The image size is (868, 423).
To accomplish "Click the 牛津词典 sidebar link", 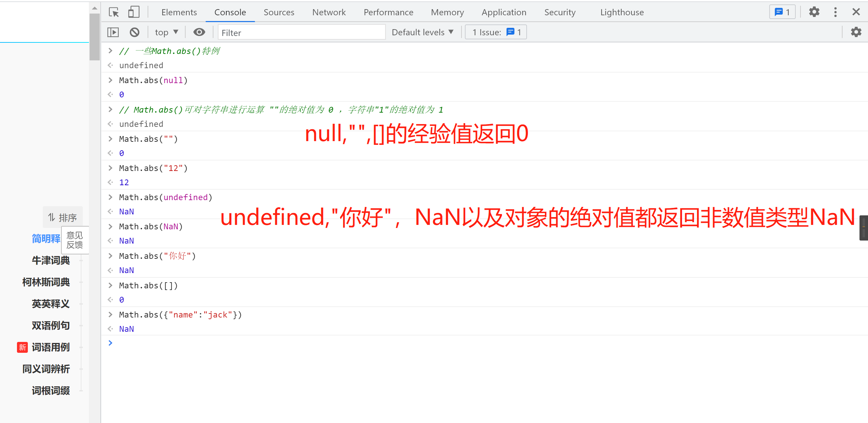I will click(51, 260).
